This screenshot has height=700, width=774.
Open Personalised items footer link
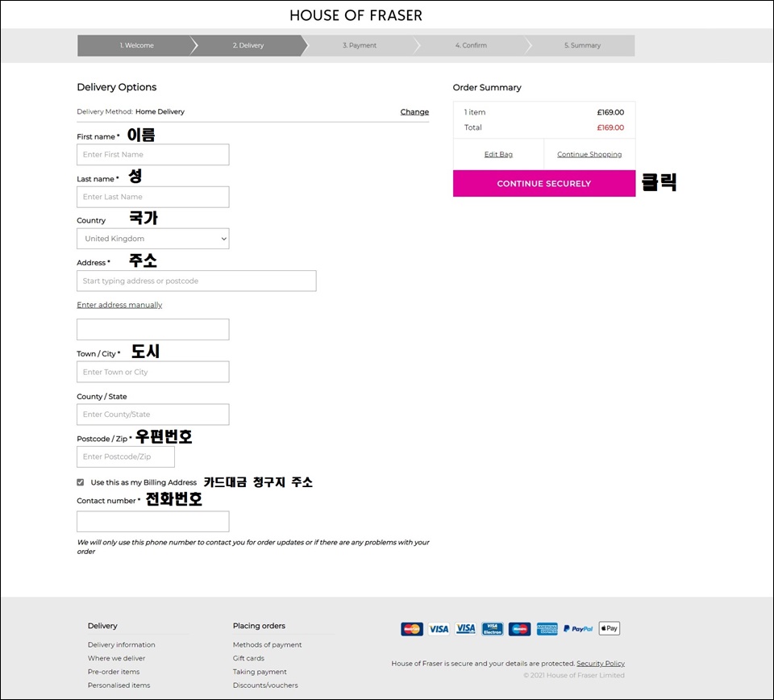[x=119, y=685]
